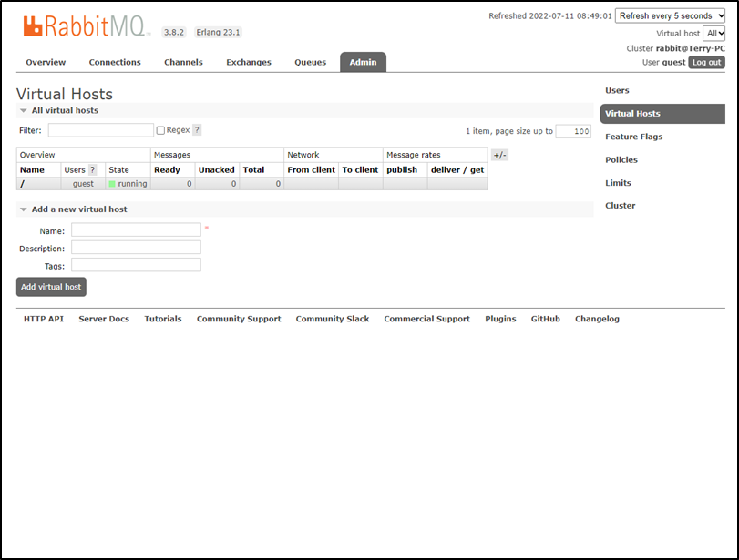Viewport: 739px width, 560px height.
Task: Click the Add virtual host button
Action: coord(51,287)
